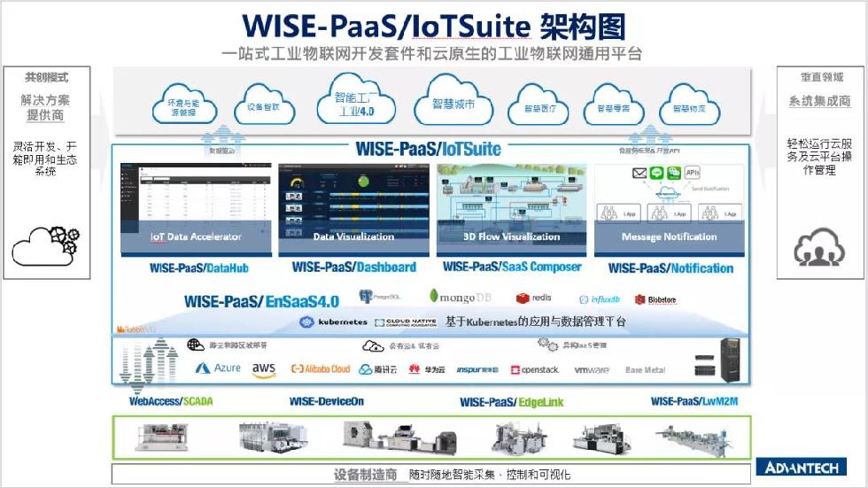Click the Huawei Cloud logo
Screen dimensions: 868x488
[x=427, y=369]
